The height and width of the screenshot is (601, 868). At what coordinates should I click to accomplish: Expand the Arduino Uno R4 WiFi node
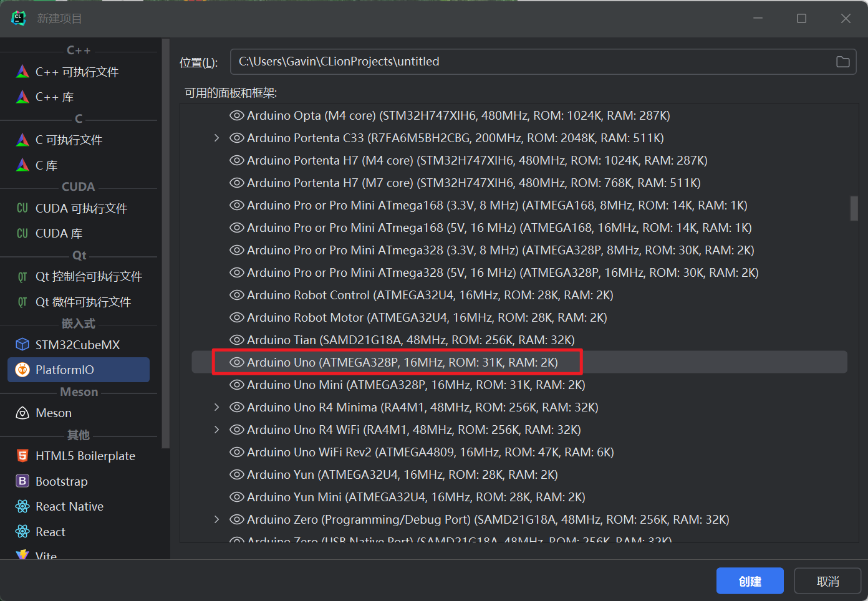(x=216, y=430)
